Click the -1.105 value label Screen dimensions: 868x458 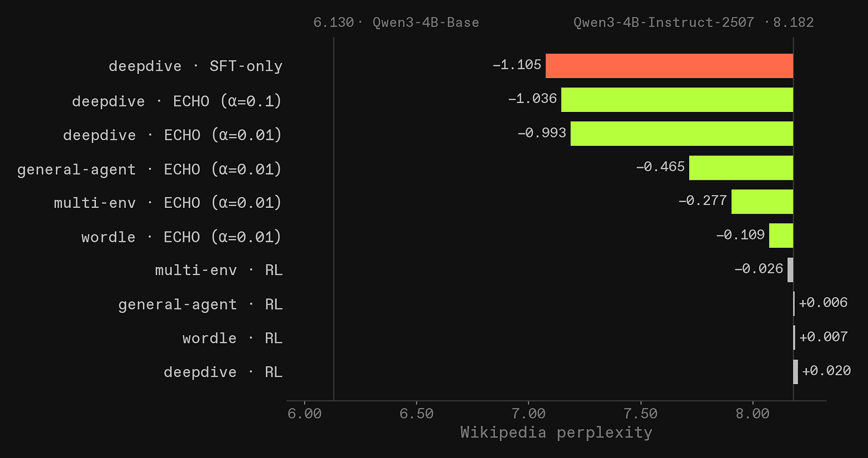pyautogui.click(x=517, y=65)
